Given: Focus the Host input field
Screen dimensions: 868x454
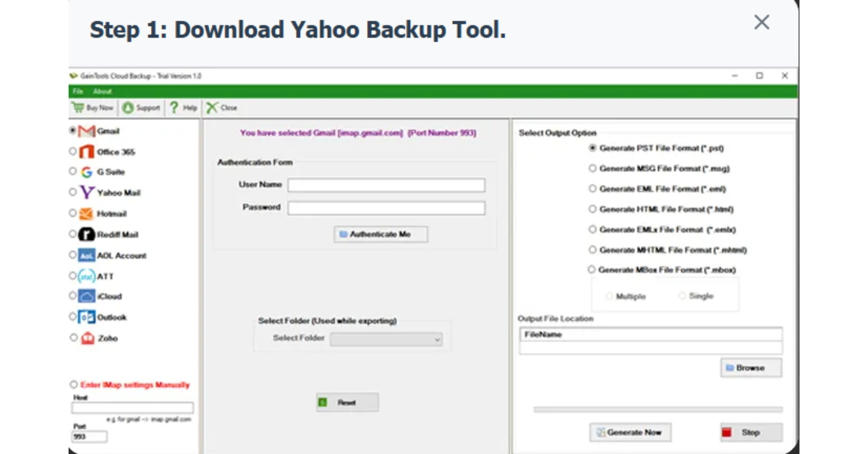Looking at the screenshot, I should (x=133, y=408).
